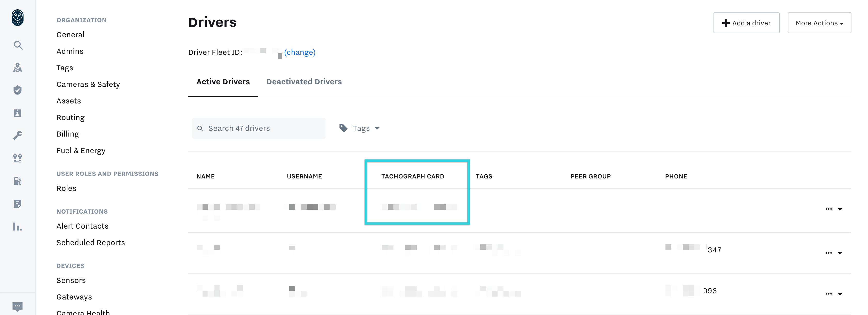This screenshot has height=315, width=868.
Task: Expand the first driver row actions menu
Action: tap(833, 208)
